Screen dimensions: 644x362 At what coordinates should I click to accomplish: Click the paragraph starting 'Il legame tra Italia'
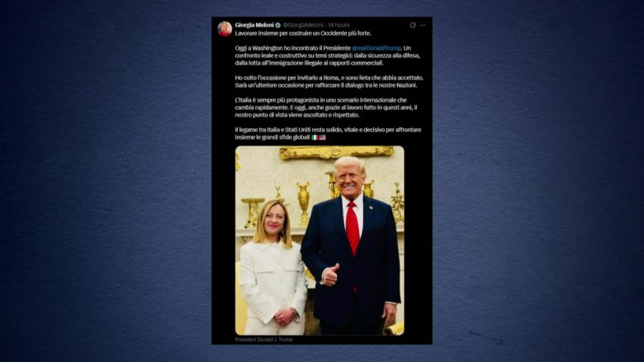coord(328,133)
